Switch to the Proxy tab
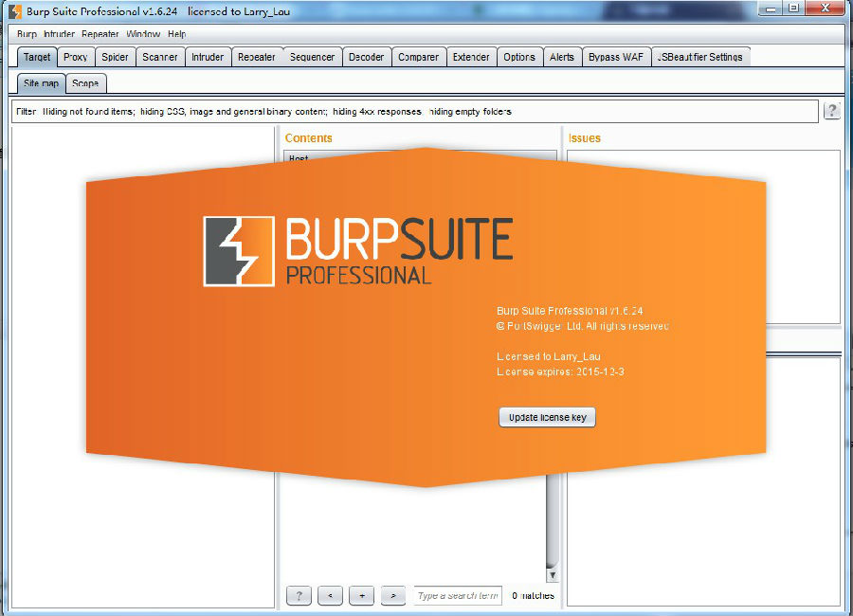The image size is (853, 616). tap(76, 56)
